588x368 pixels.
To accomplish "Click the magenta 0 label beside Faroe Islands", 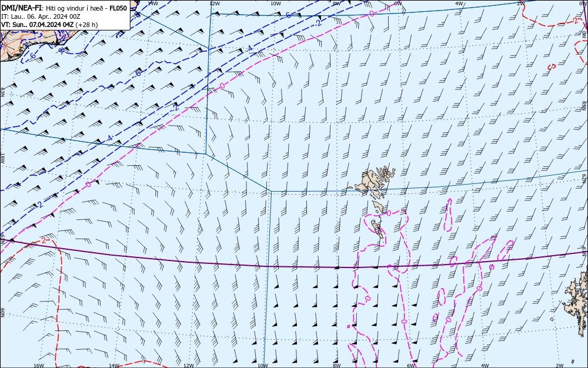I will pyautogui.click(x=389, y=213).
